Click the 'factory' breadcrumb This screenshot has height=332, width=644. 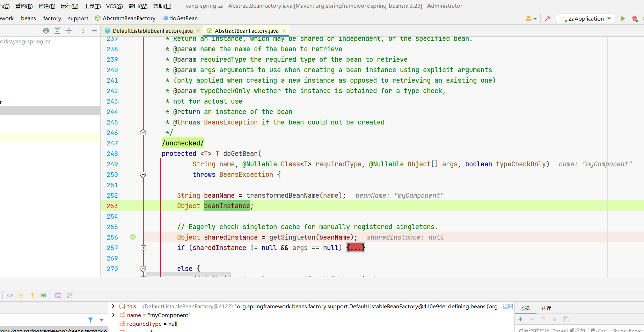tap(52, 18)
